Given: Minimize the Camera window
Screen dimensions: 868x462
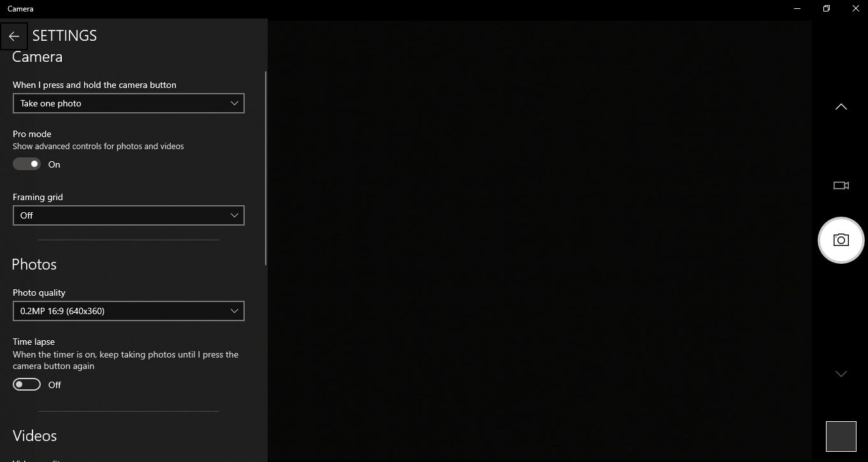Looking at the screenshot, I should point(797,9).
